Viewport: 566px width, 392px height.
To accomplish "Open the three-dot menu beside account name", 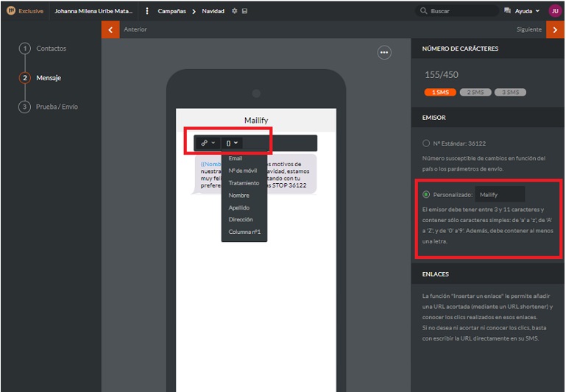I will (x=147, y=11).
